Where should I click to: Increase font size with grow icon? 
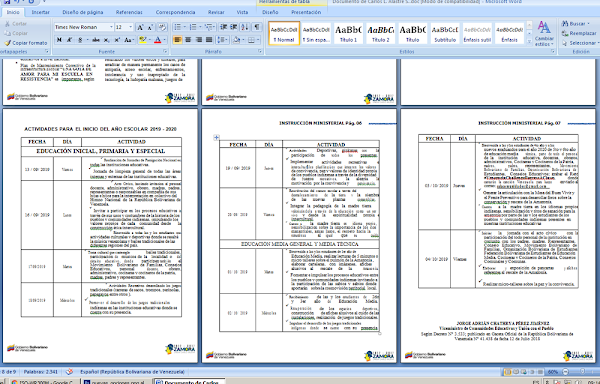140,27
